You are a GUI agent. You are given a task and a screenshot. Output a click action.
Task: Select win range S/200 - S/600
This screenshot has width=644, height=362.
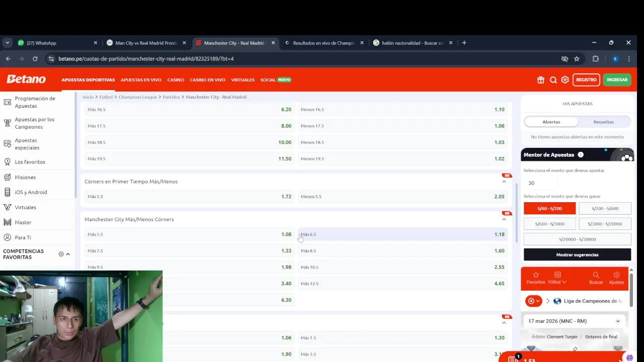[x=605, y=208]
